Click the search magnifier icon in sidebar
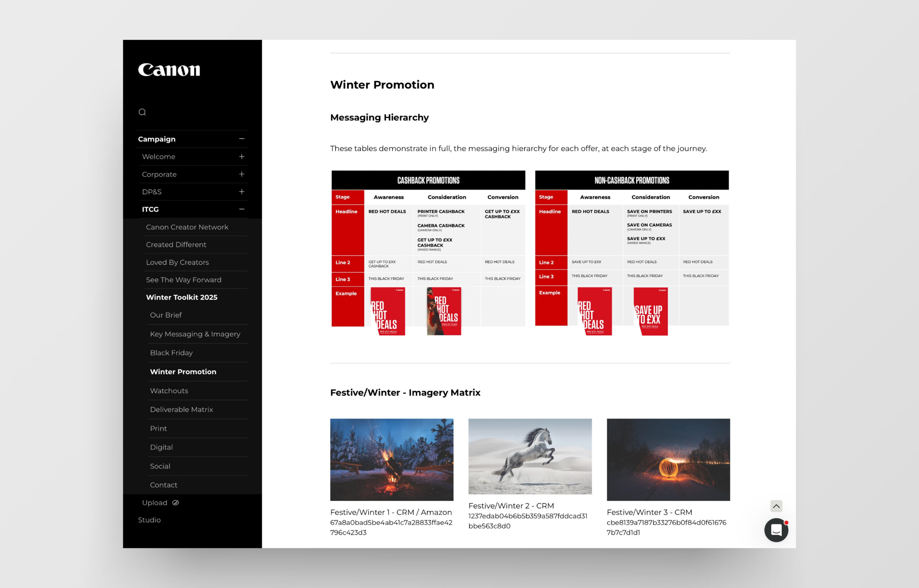 [x=142, y=112]
